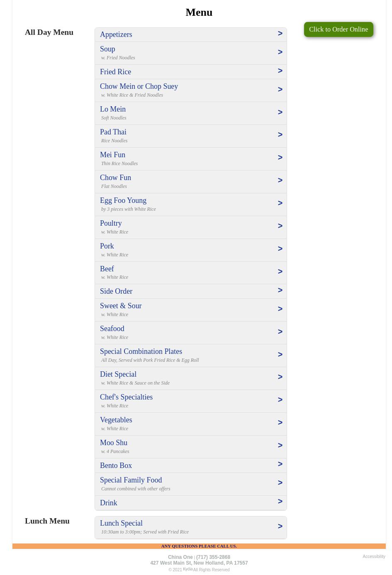This screenshot has height=575, width=392.
Task: Click the arrow beside Bento Box
Action: tap(280, 464)
